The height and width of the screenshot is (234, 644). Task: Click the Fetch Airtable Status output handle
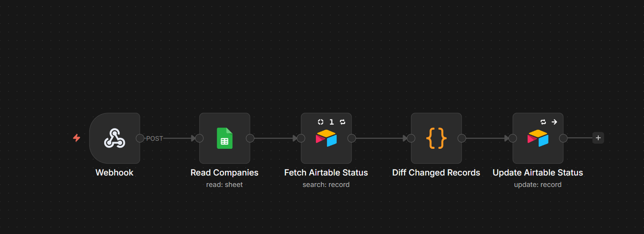click(x=352, y=138)
